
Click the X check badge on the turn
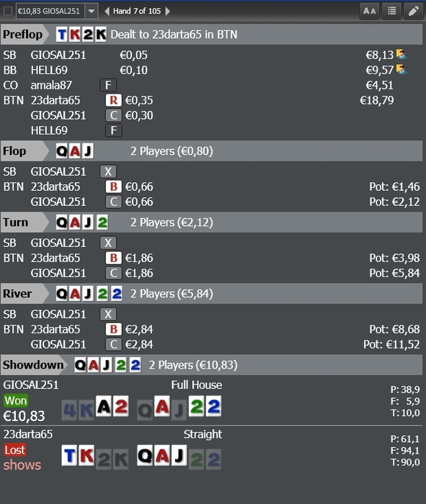pos(108,243)
